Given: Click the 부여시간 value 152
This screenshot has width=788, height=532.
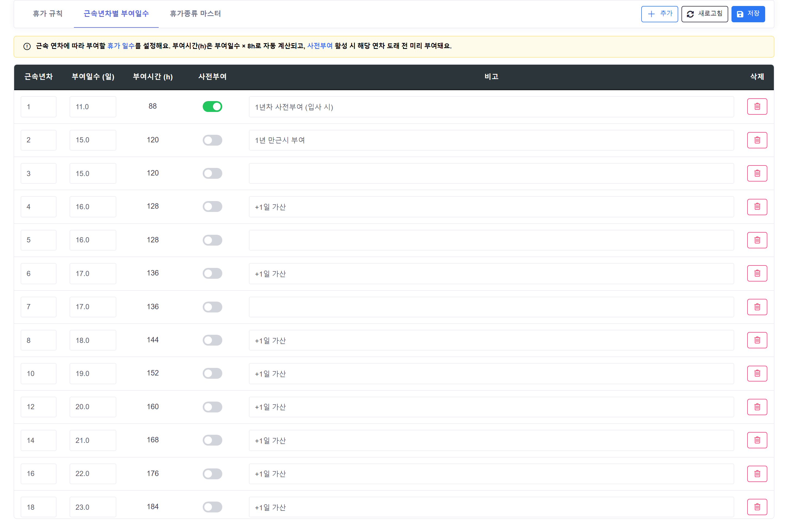Looking at the screenshot, I should [x=153, y=373].
